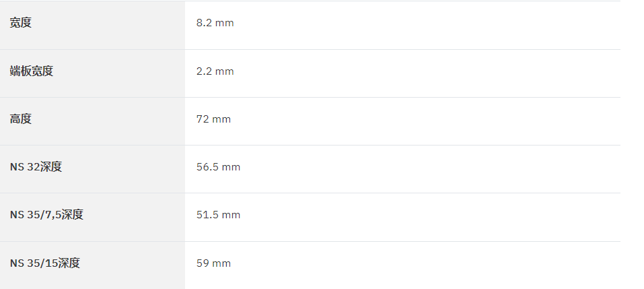The image size is (644, 289).
Task: Click the NS 35/15深度 label cell
Action: pyautogui.click(x=92, y=265)
